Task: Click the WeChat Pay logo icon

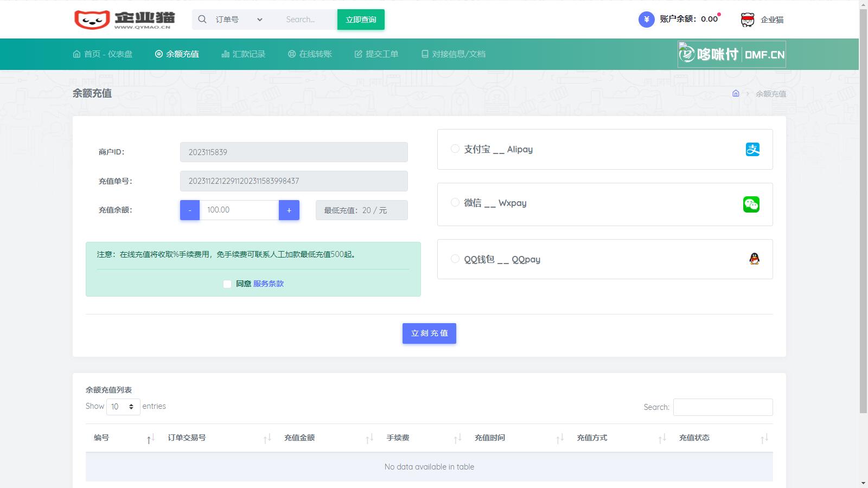Action: pyautogui.click(x=751, y=204)
